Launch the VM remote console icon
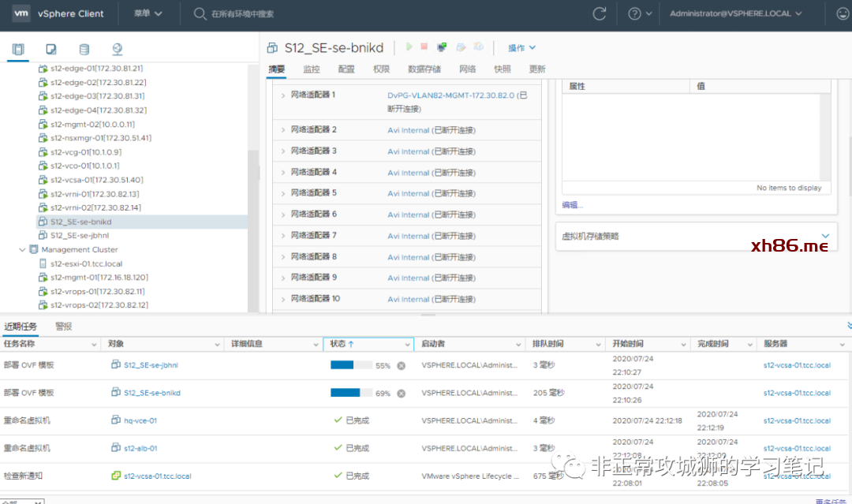This screenshot has width=852, height=504. click(442, 47)
